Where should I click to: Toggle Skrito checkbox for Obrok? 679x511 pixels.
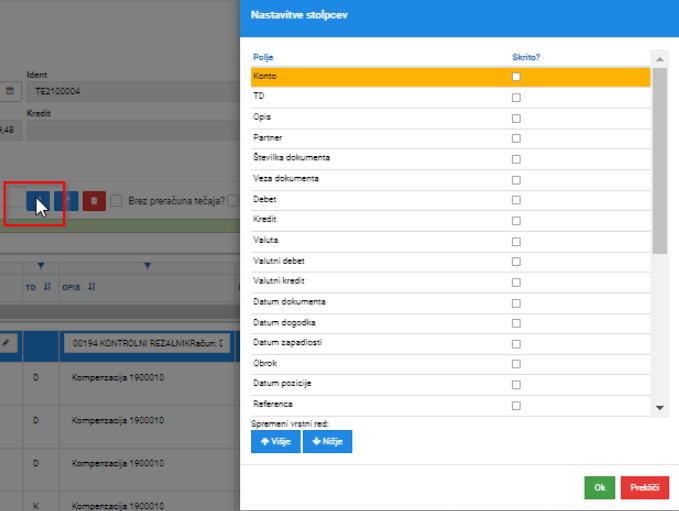tap(516, 363)
